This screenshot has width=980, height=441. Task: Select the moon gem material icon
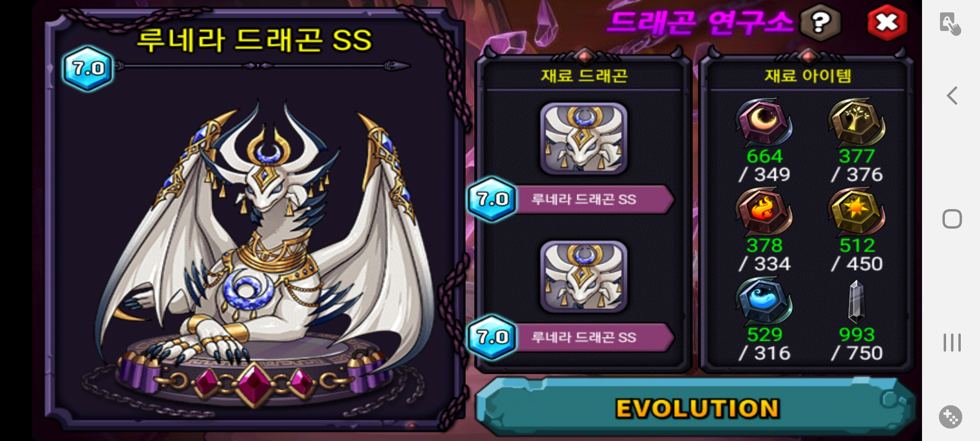point(763,122)
